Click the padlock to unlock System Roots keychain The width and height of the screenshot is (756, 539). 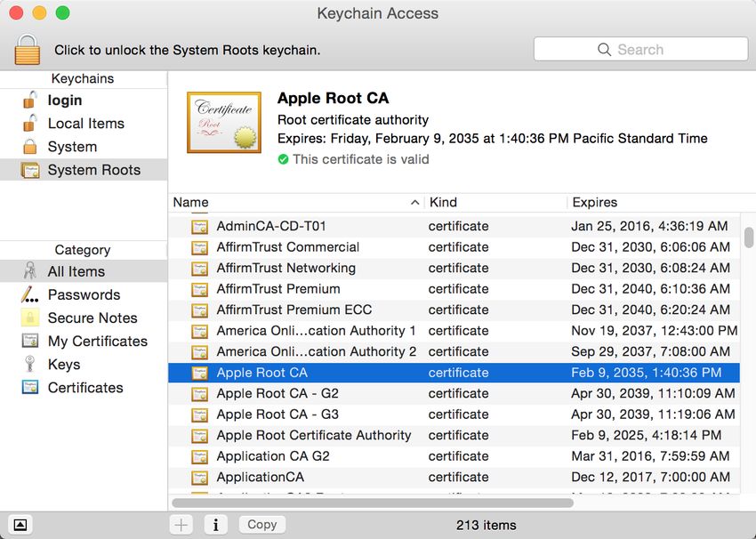tap(28, 49)
